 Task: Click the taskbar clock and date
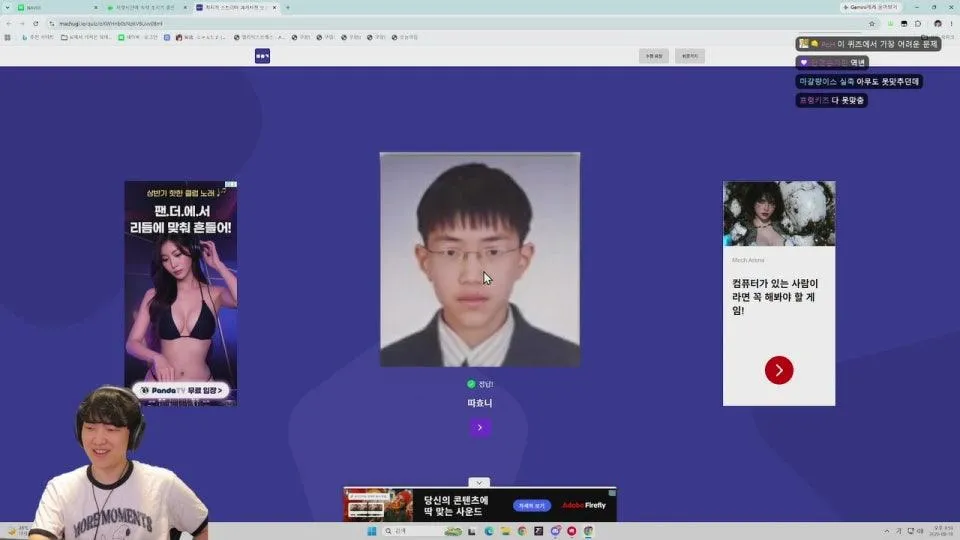coord(943,530)
